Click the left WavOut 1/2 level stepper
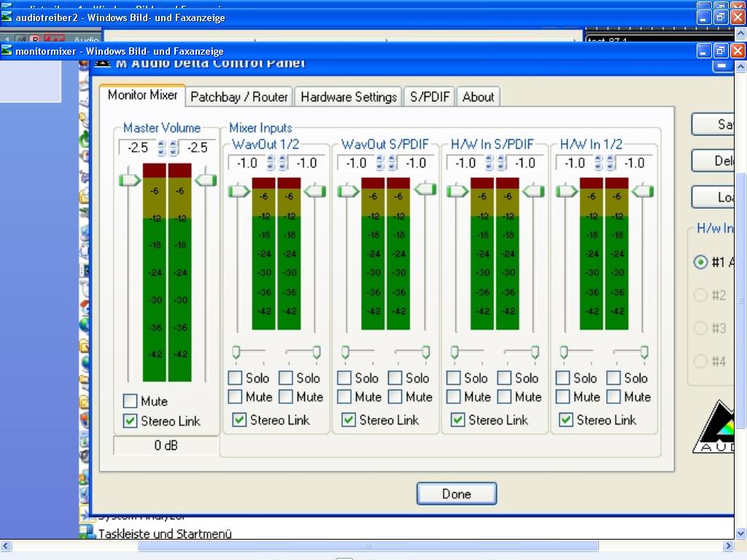The width and height of the screenshot is (747, 560). pos(271,163)
